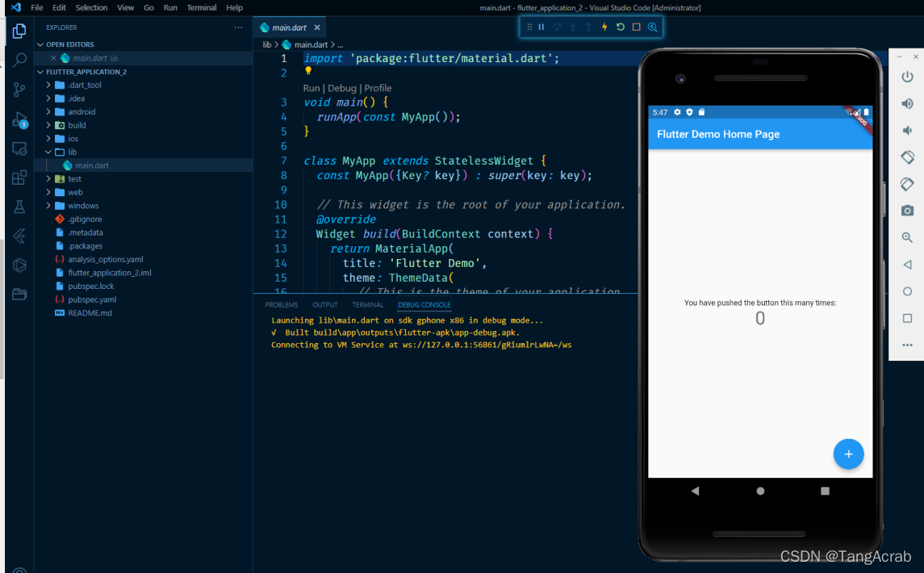924x573 pixels.
Task: Tap Android back navigation button on phone
Action: pyautogui.click(x=696, y=491)
